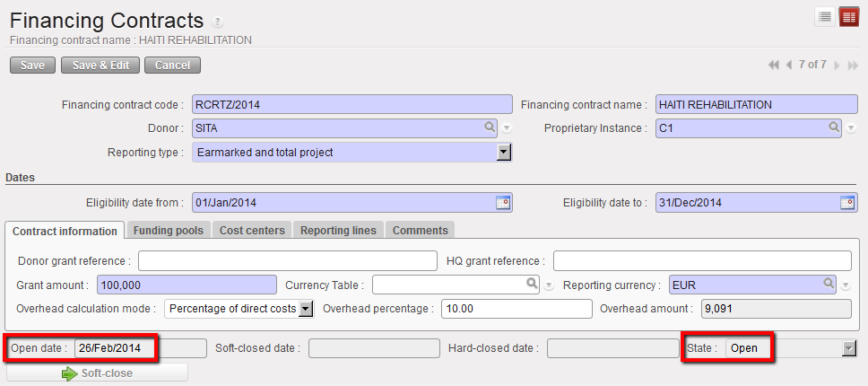The image size is (868, 386).
Task: Open the Reporting lines tab
Action: pos(338,231)
